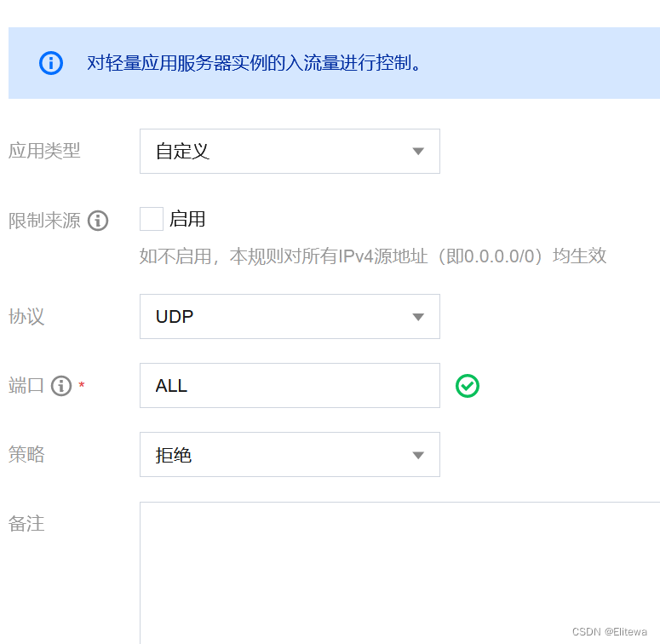Click the banner text about 入流量 control
Viewport: 660px width, 644px height.
[x=255, y=63]
